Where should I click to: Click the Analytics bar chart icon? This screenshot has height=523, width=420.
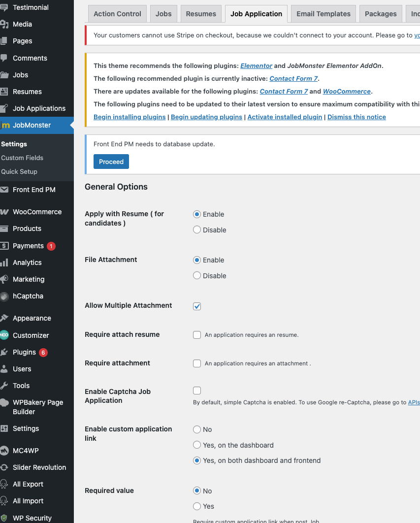[x=4, y=262]
